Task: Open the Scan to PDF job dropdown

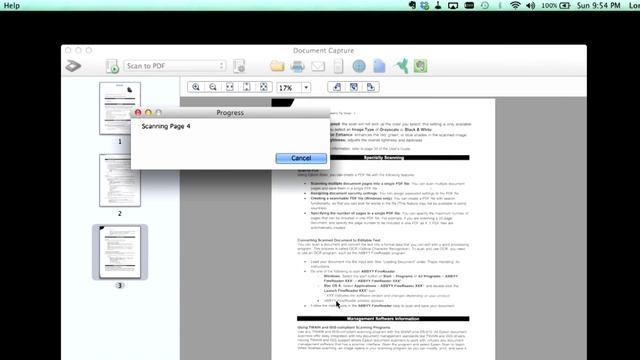Action: [175, 66]
